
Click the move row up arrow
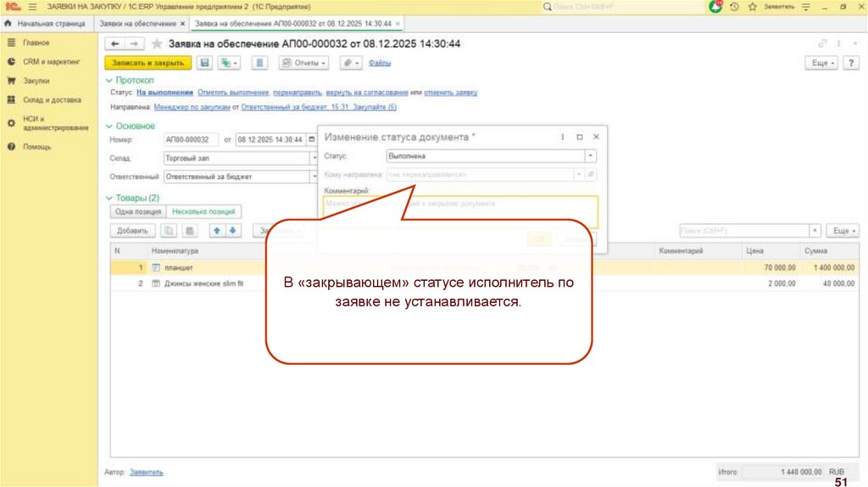click(x=217, y=230)
